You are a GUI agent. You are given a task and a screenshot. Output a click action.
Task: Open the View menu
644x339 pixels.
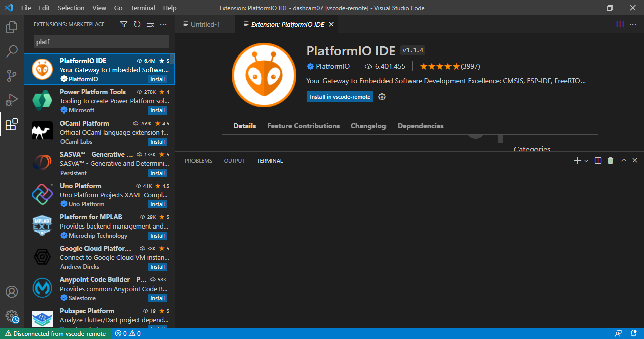coord(99,8)
